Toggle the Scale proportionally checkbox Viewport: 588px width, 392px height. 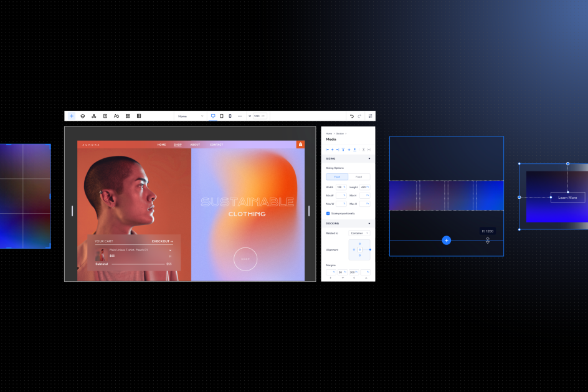click(x=328, y=213)
